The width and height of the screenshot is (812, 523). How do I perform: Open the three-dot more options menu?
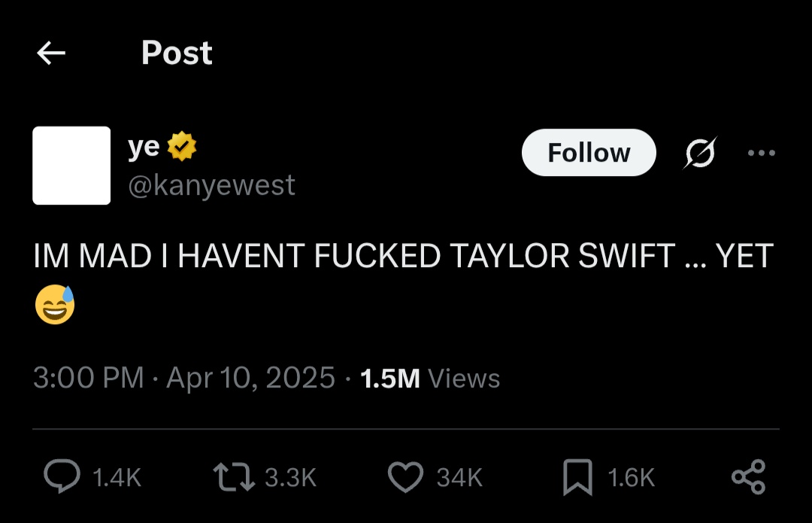(x=761, y=153)
